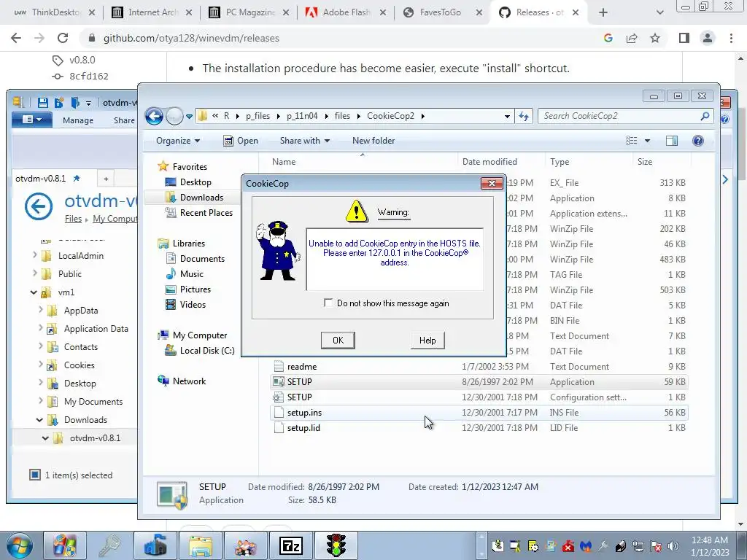The image size is (747, 560).
Task: Close the CookieCop warning dialog
Action: pyautogui.click(x=492, y=183)
